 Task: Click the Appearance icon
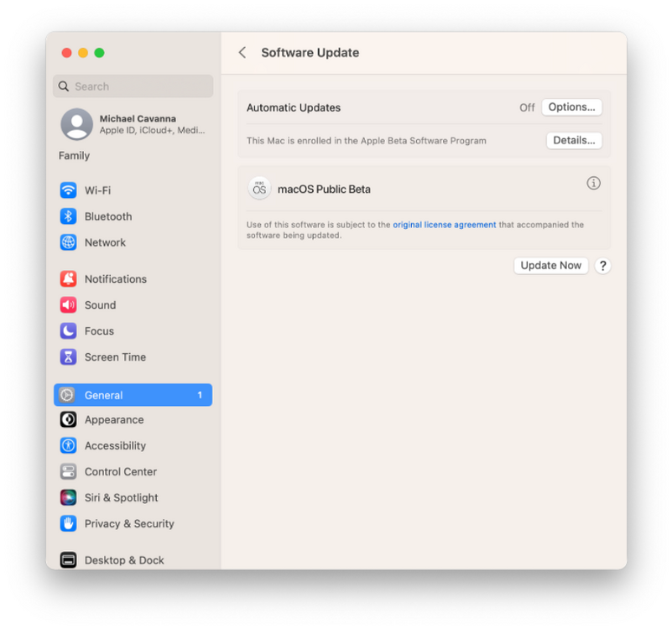[x=68, y=419]
